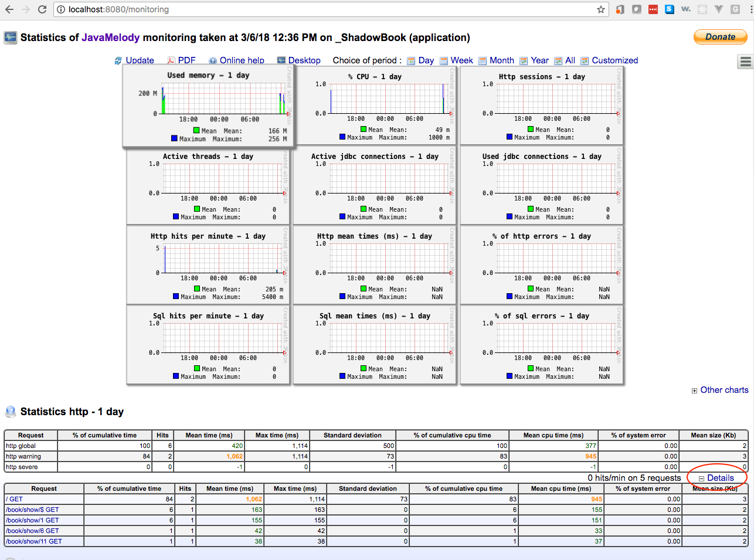Viewport: 754px width, 560px height.
Task: Click the Desktop application icon
Action: click(x=281, y=60)
